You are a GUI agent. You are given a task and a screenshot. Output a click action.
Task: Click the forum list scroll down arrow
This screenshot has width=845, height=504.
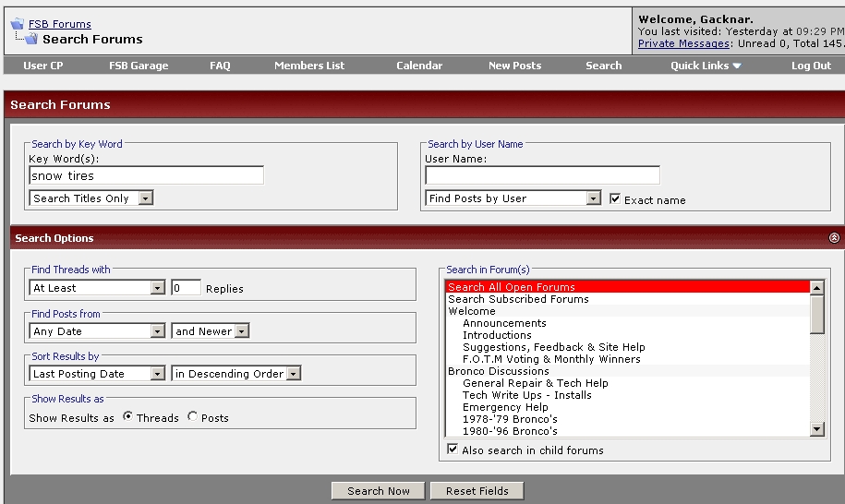point(817,429)
